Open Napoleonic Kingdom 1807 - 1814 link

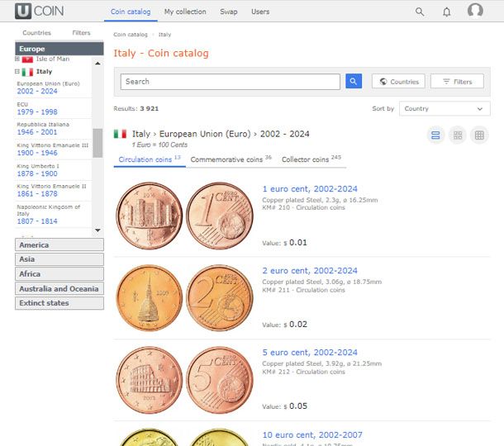click(37, 221)
